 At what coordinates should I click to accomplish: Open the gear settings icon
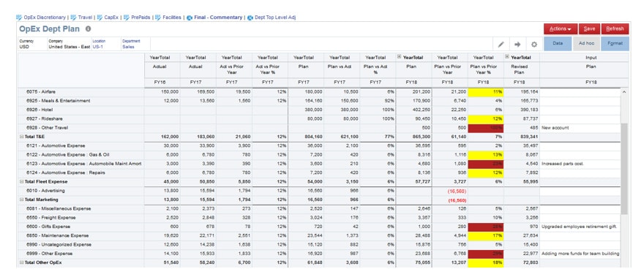pyautogui.click(x=534, y=44)
